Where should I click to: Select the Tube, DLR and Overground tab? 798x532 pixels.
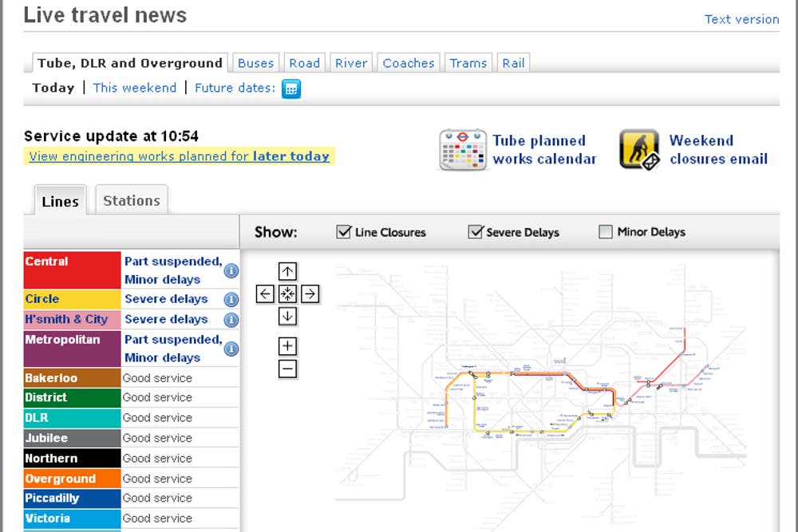pyautogui.click(x=130, y=63)
